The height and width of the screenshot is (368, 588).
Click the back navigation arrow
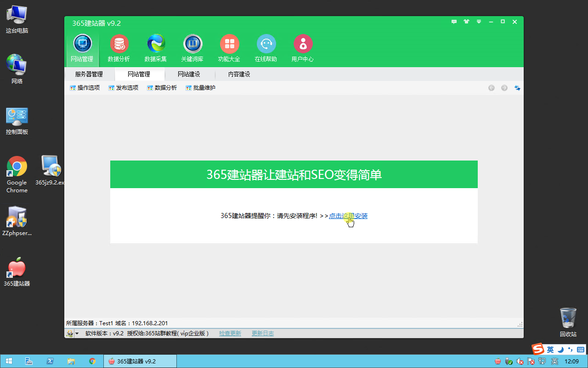pos(492,88)
